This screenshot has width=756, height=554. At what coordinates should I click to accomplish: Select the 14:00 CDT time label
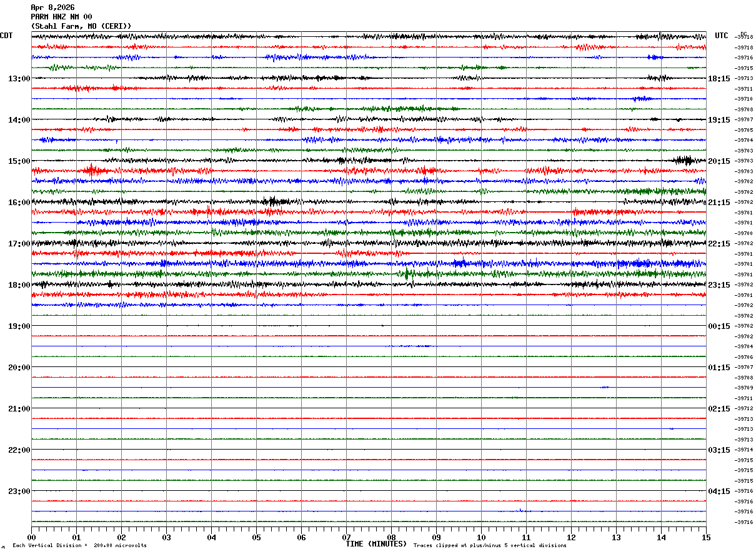[19, 120]
